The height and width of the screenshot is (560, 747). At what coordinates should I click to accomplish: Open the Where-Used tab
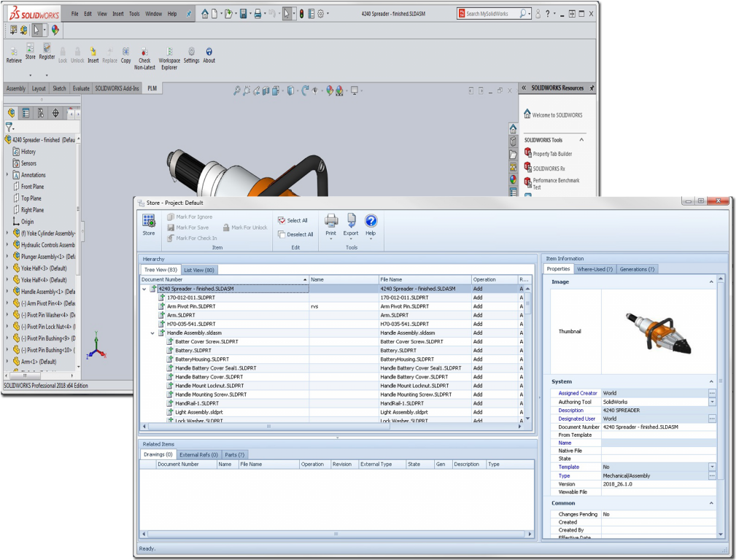tap(595, 269)
